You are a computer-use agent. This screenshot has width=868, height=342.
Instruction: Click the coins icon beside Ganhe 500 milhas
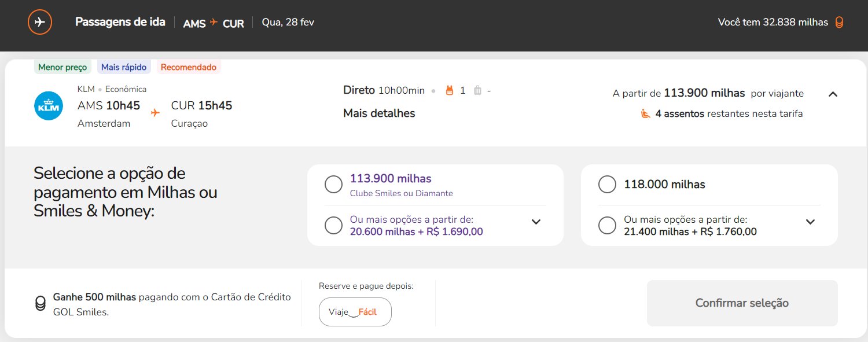pyautogui.click(x=41, y=303)
